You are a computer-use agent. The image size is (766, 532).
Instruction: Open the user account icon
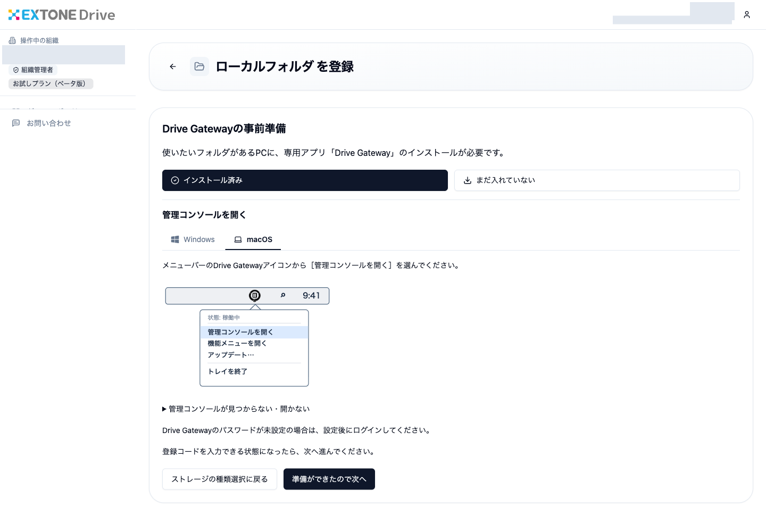click(x=747, y=15)
